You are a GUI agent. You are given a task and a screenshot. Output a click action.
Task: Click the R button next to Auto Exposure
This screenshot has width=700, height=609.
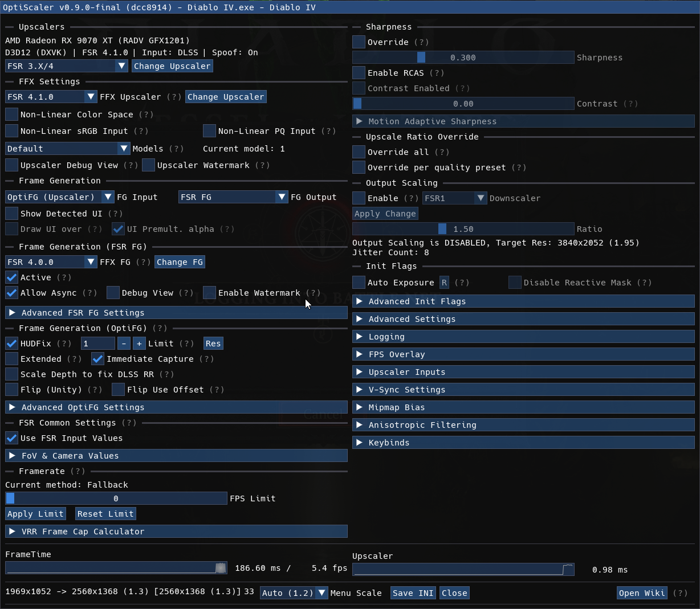[x=444, y=283]
